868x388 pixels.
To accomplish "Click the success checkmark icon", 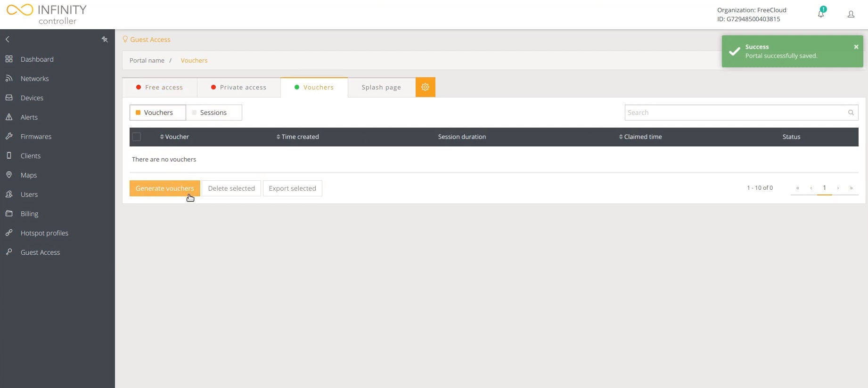I will click(734, 51).
